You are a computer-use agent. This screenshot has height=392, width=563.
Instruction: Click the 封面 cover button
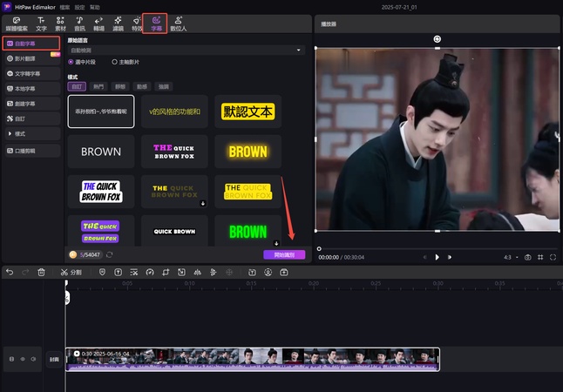(54, 359)
